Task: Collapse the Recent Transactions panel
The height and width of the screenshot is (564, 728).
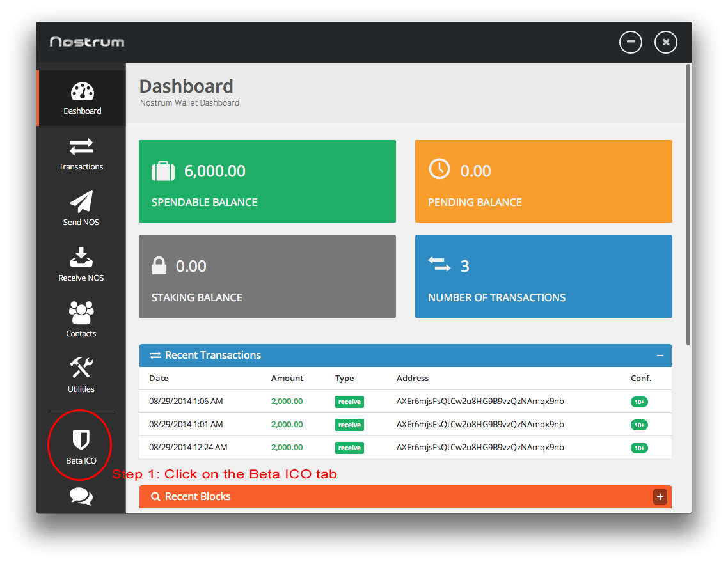Action: pos(660,356)
